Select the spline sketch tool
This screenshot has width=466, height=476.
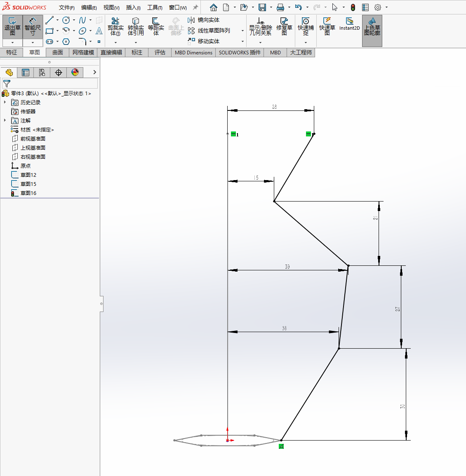click(82, 20)
